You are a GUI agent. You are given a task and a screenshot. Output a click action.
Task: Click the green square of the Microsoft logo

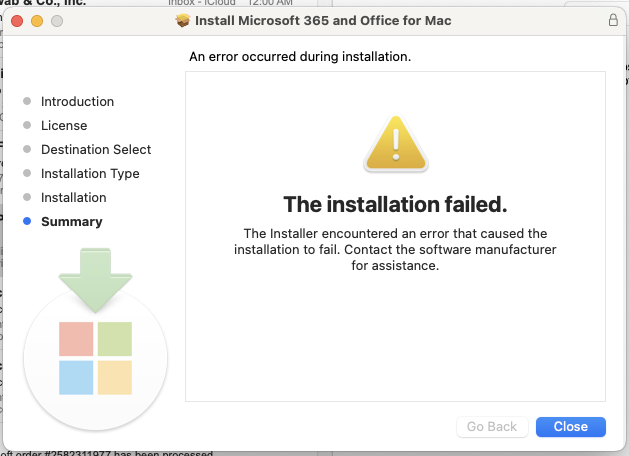pyautogui.click(x=115, y=339)
